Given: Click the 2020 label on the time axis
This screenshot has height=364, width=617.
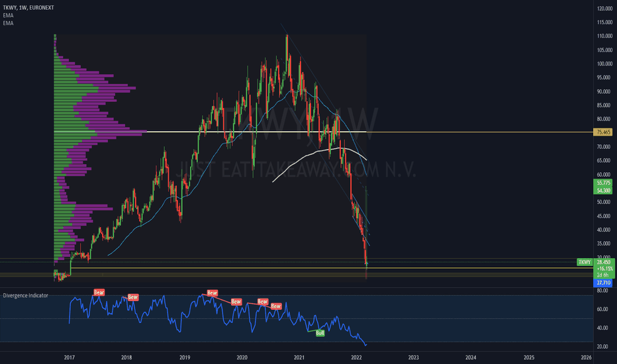Looking at the screenshot, I should (242, 357).
